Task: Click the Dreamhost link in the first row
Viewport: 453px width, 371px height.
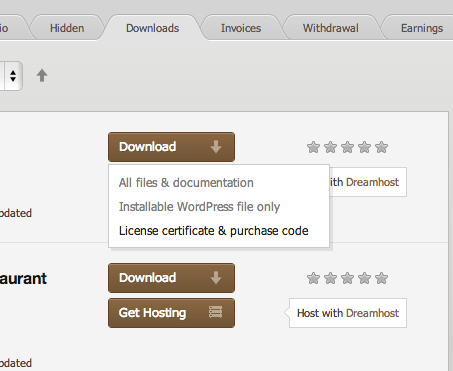Action: (372, 182)
